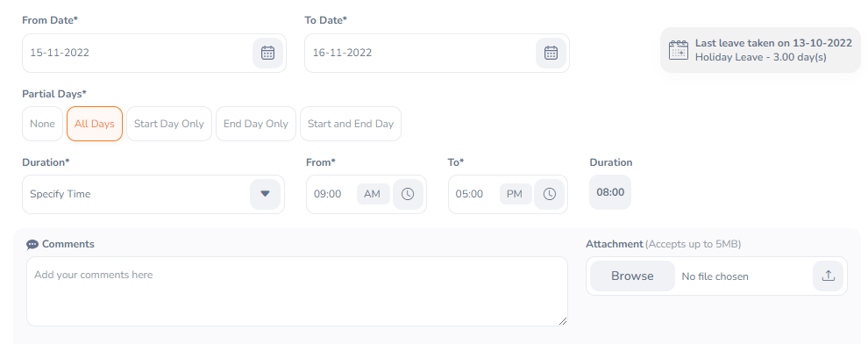Choose End Day Only partial option
868x344 pixels.
point(256,124)
